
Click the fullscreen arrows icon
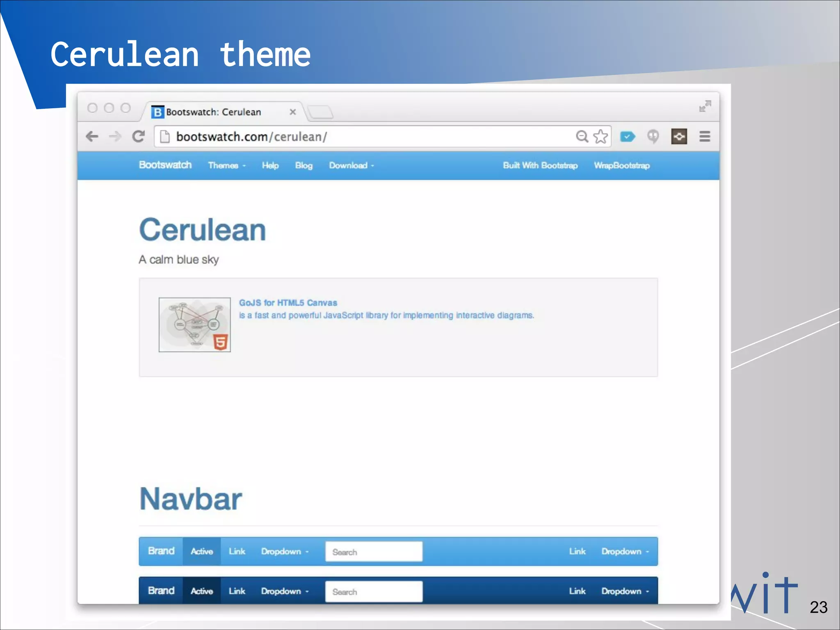click(x=705, y=106)
